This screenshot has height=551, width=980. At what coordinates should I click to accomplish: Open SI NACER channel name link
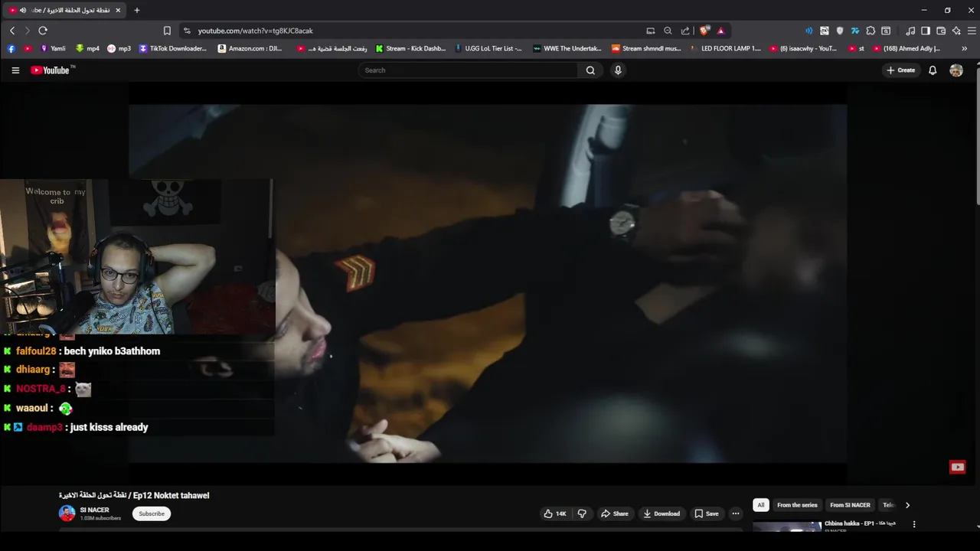(x=94, y=510)
